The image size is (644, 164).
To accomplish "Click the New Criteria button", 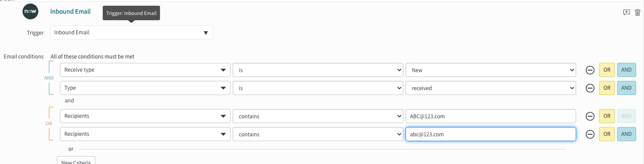I will point(76,161).
